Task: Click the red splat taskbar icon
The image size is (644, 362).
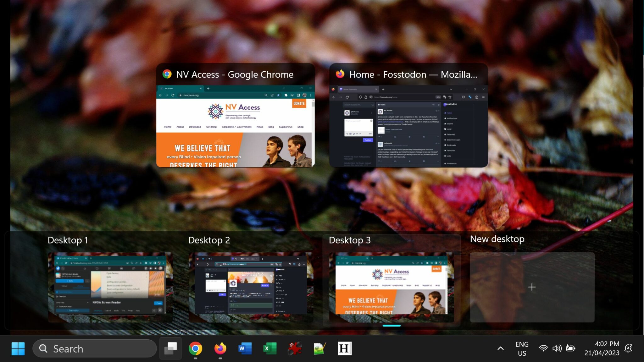Action: point(295,348)
